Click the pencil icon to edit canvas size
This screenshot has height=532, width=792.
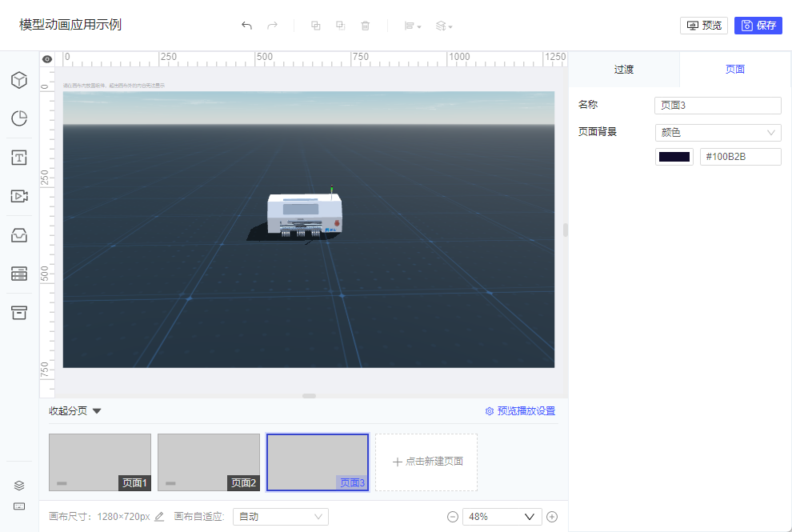tap(159, 516)
